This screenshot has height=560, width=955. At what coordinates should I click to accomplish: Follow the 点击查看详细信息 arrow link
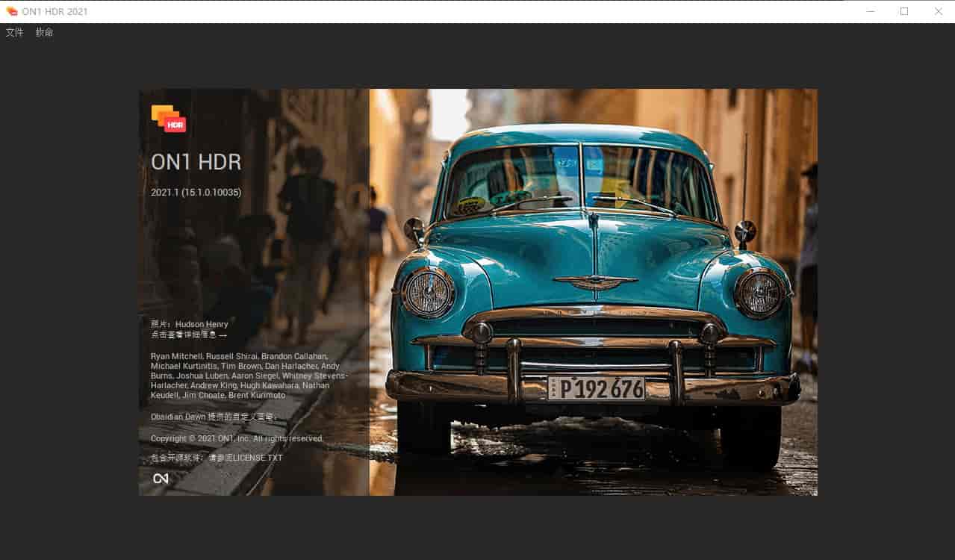(189, 335)
